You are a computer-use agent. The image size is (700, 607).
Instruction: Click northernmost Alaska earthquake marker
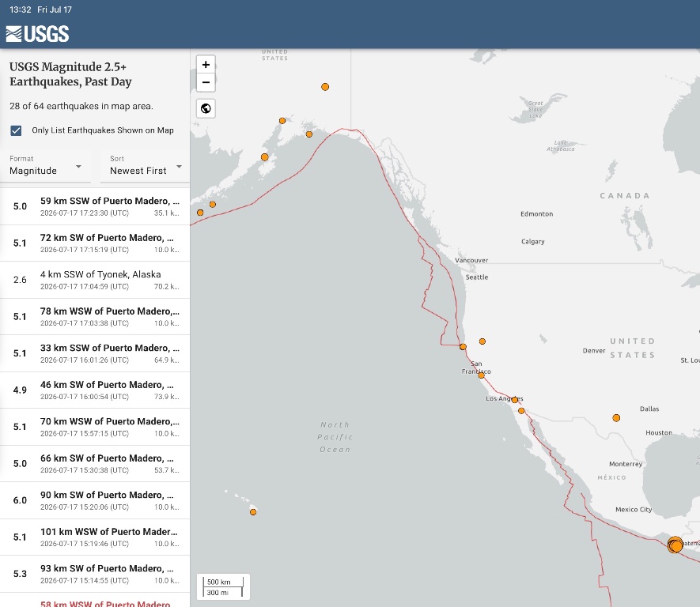click(325, 87)
